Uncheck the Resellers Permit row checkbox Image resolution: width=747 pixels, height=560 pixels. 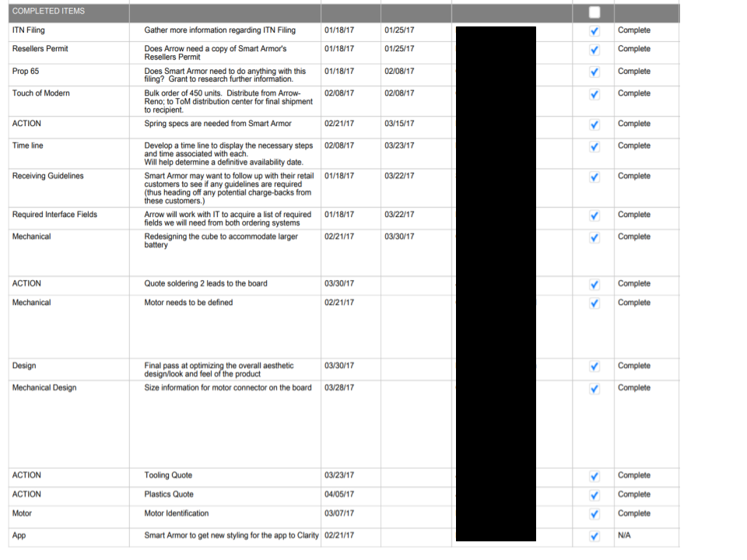coord(594,50)
